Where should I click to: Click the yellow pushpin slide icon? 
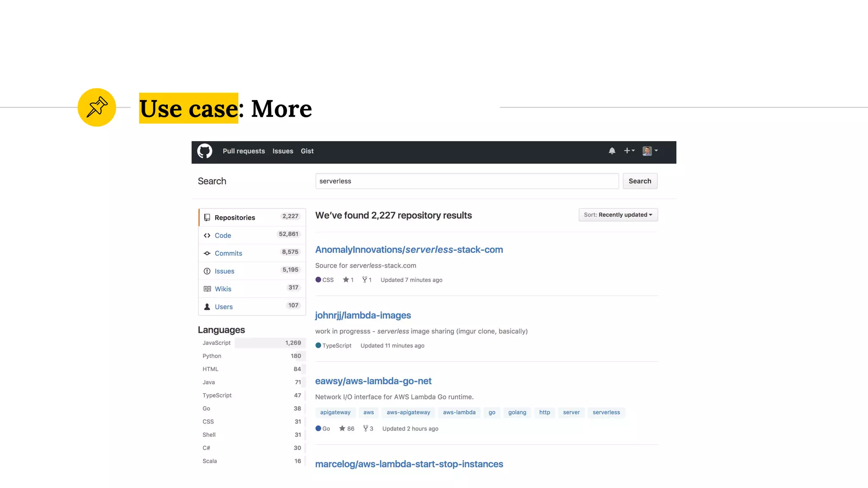tap(97, 107)
